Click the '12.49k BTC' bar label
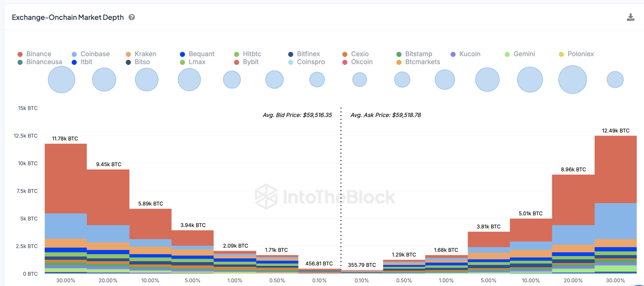 coord(616,131)
